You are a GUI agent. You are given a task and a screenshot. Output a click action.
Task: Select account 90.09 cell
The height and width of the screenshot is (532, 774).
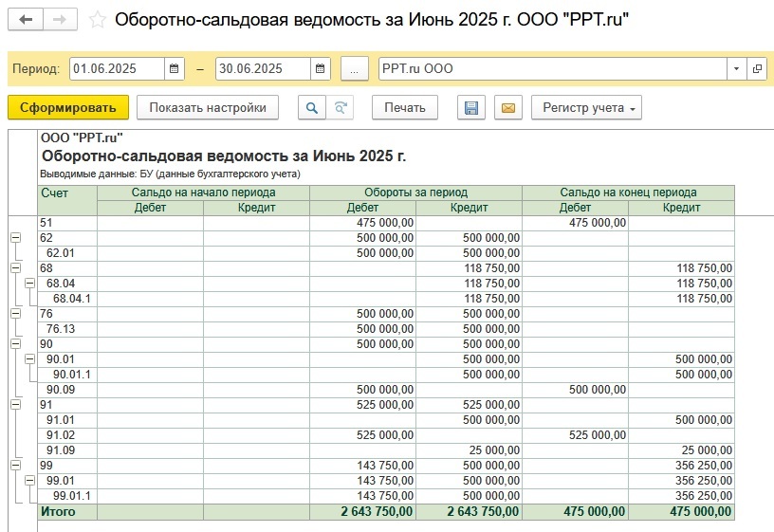tap(67, 390)
